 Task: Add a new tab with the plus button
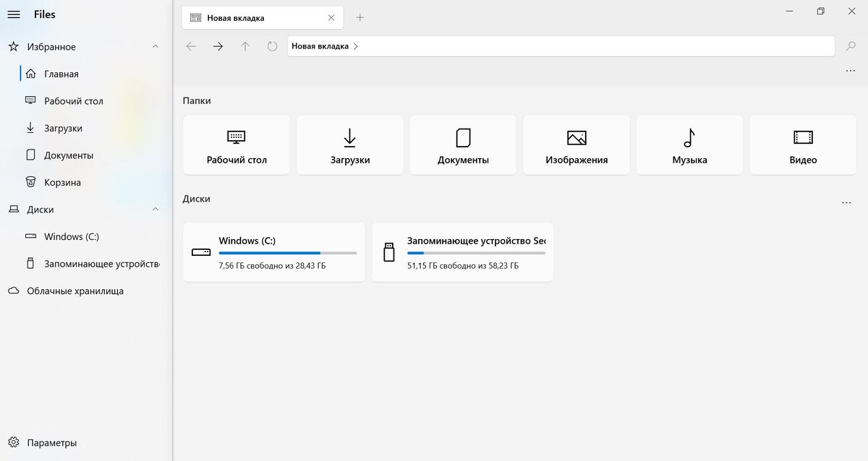coord(360,17)
